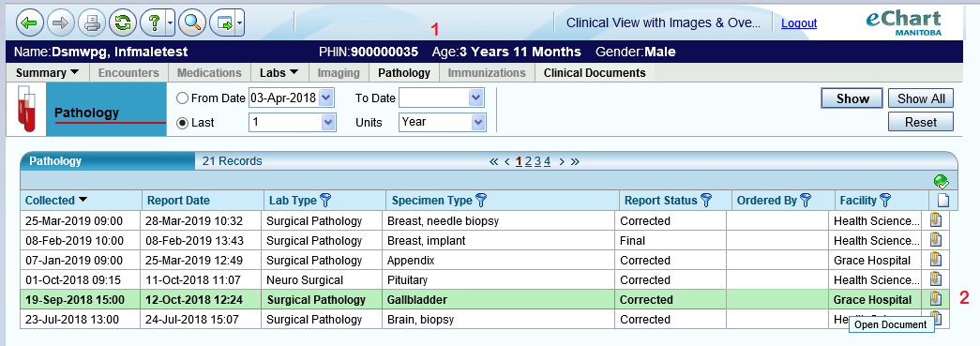Select the From Date radio button
Viewport: 980px width, 346px height.
(183, 98)
